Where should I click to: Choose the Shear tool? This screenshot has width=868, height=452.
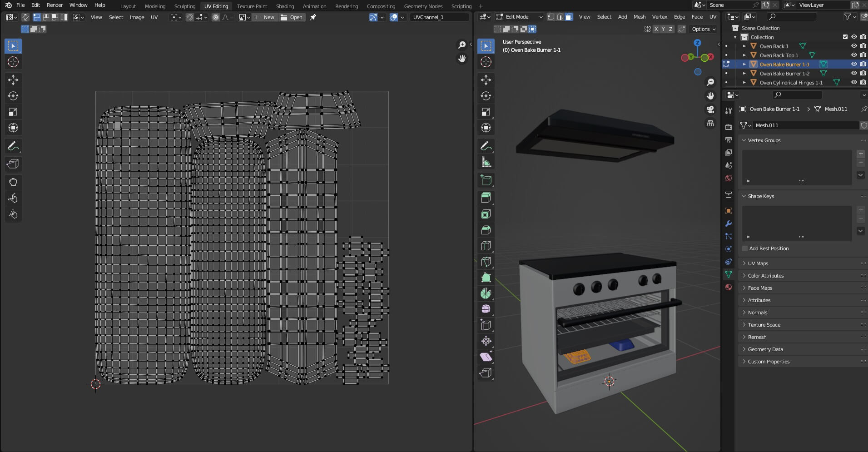pos(486,357)
